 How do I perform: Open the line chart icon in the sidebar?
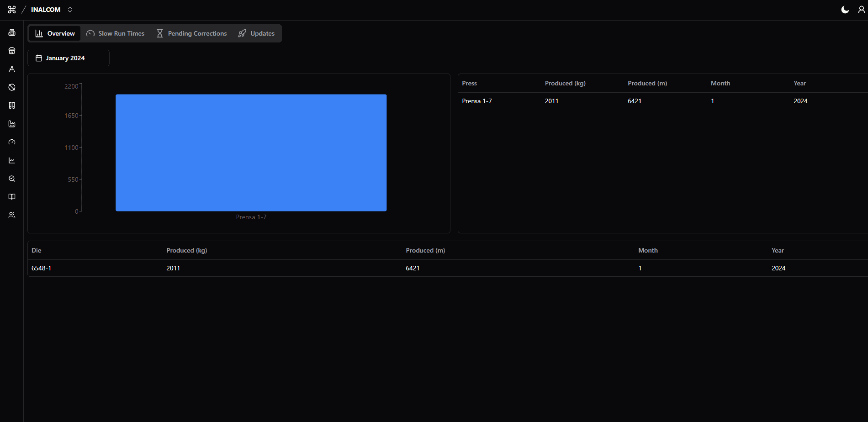(12, 160)
